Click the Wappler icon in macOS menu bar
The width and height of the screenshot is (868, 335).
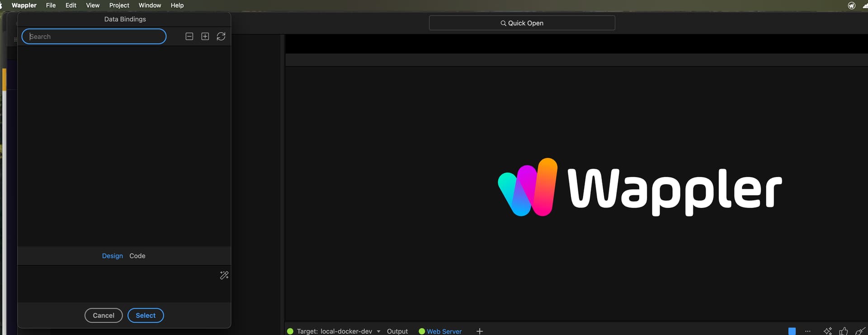[852, 5]
